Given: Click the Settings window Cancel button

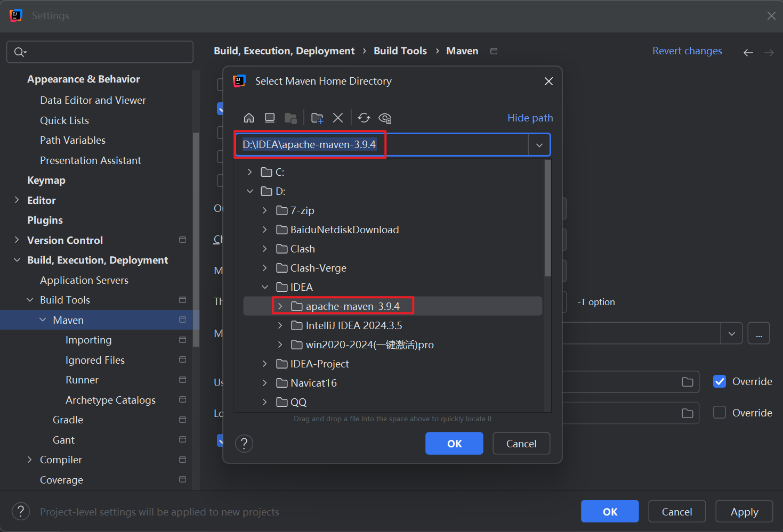Looking at the screenshot, I should click(677, 512).
